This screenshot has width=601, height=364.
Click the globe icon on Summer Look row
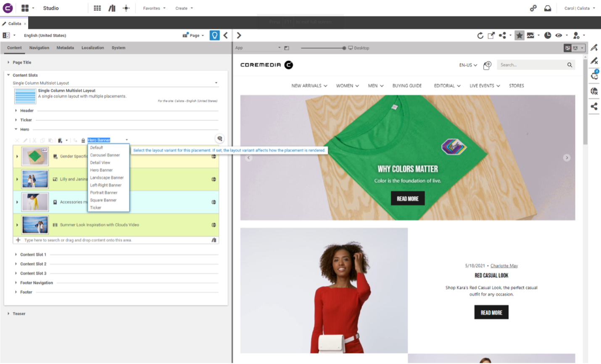click(x=214, y=225)
